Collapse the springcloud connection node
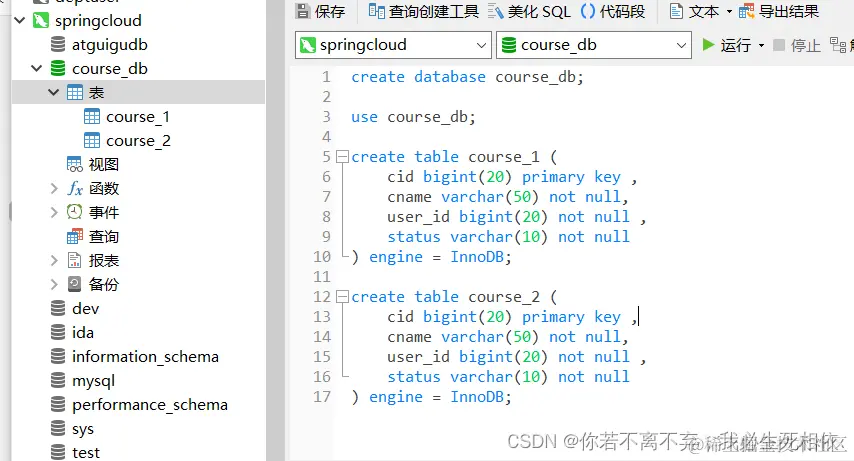This screenshot has height=461, width=854. pos(20,21)
